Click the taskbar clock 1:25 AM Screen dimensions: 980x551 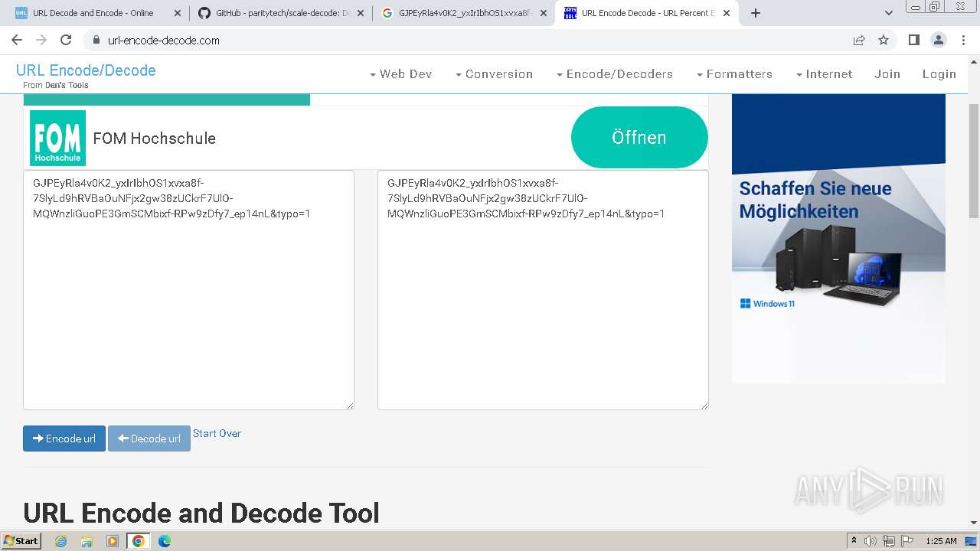[x=941, y=541]
